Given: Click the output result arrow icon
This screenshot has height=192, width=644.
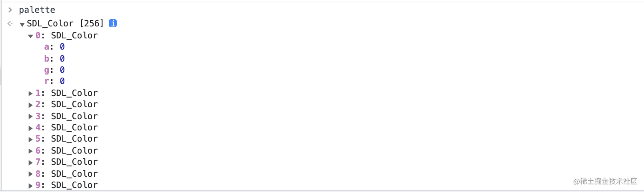Looking at the screenshot, I should [x=10, y=24].
